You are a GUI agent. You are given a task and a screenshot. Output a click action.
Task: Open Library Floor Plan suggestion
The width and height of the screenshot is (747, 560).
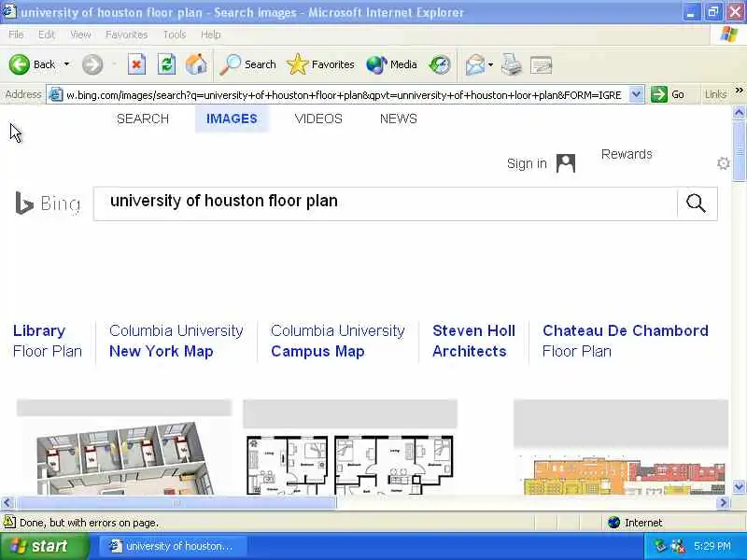[48, 341]
